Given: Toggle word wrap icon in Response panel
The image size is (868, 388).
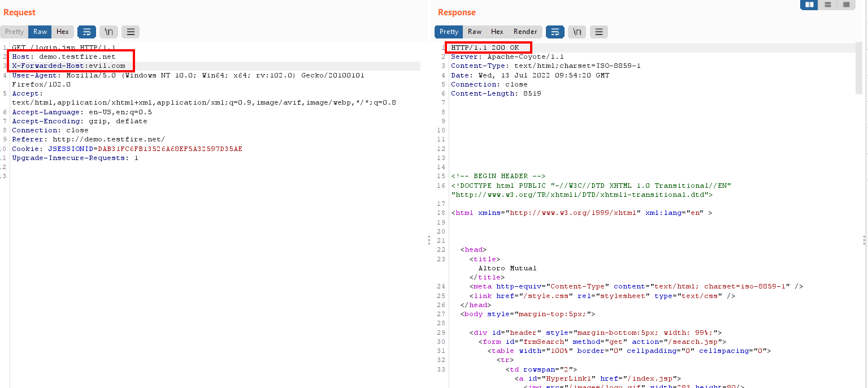Looking at the screenshot, I should point(555,32).
